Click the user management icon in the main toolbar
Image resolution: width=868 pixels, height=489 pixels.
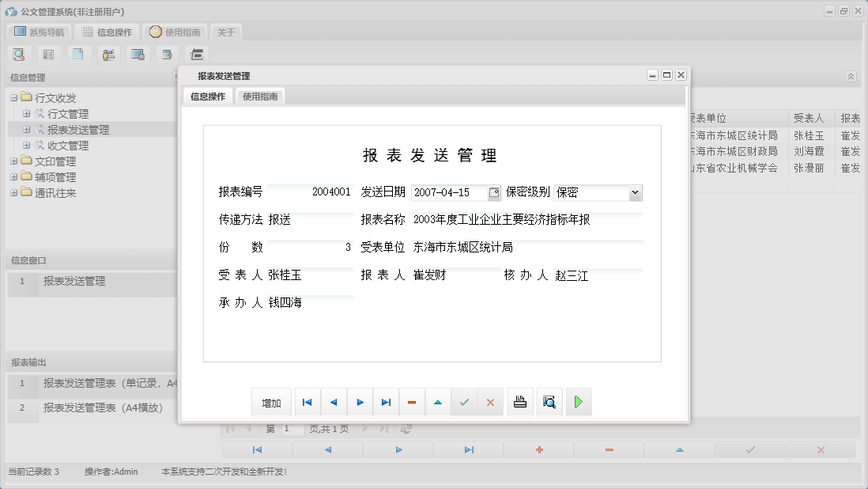point(108,54)
